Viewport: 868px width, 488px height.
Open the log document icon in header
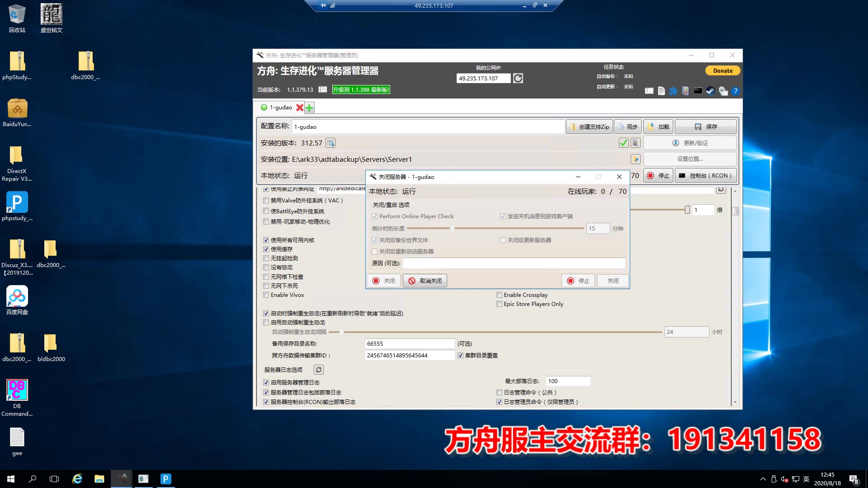[x=661, y=91]
